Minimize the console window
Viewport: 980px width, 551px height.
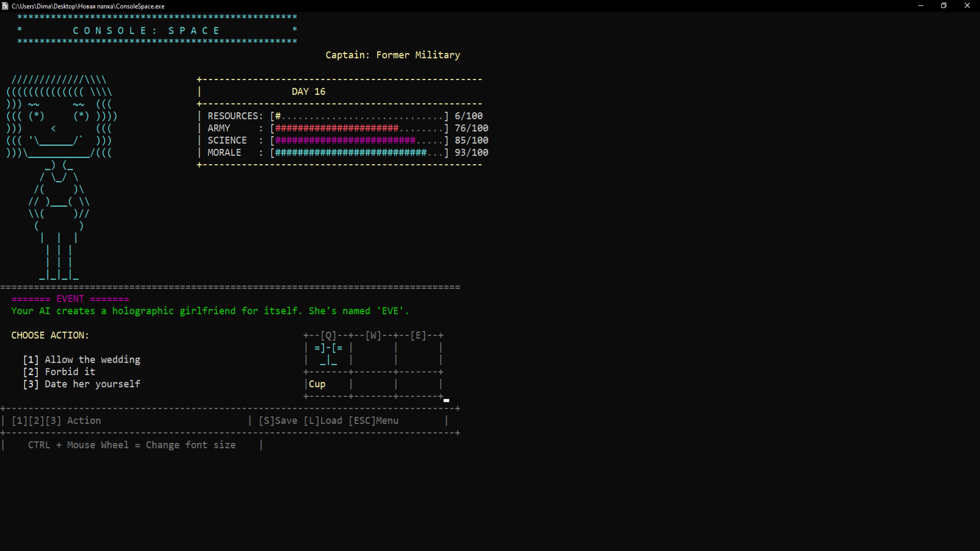tap(921, 6)
